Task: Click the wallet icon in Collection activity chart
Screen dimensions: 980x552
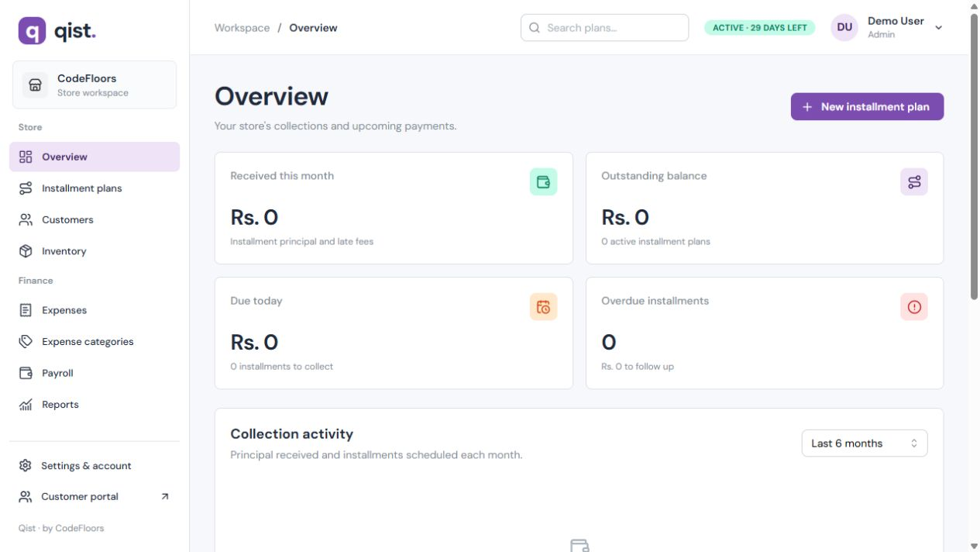Action: click(579, 546)
